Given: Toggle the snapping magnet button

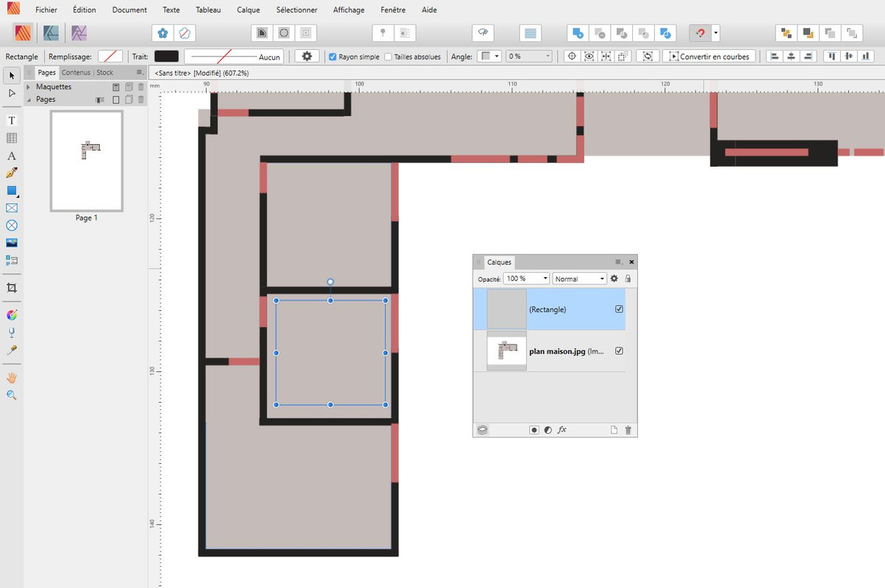Looking at the screenshot, I should coord(700,33).
